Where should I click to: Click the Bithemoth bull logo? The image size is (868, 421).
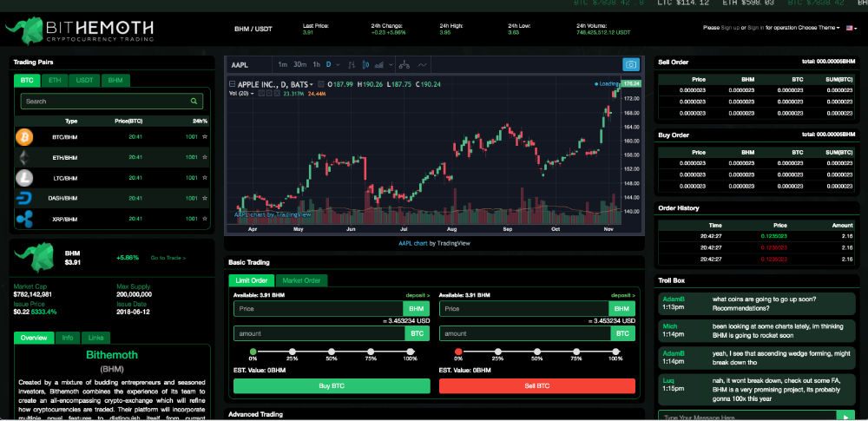click(24, 30)
